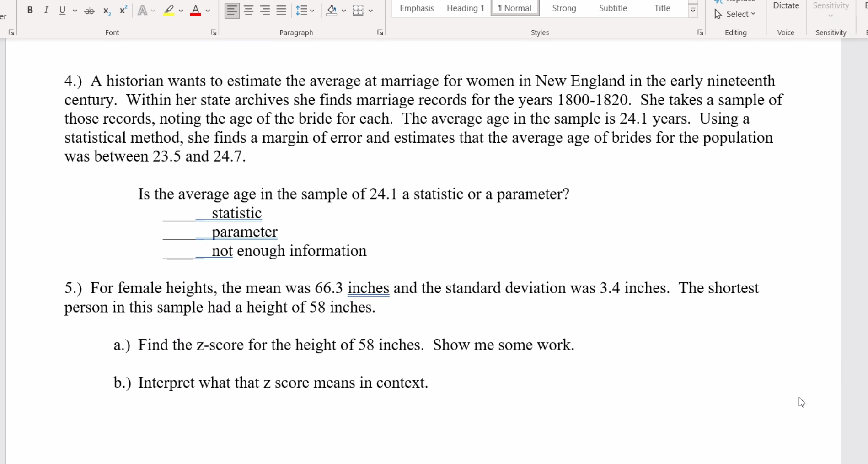This screenshot has width=868, height=464.
Task: Toggle Underline formatting
Action: 62,10
